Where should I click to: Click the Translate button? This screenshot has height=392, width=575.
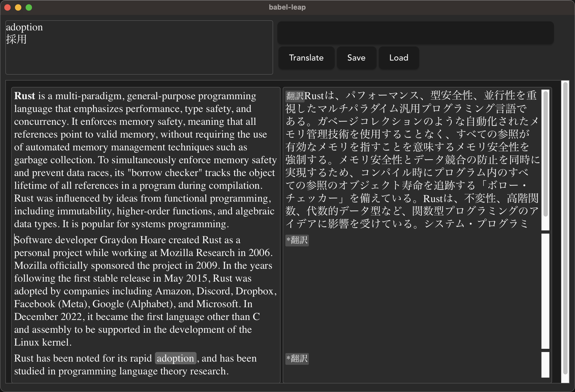click(x=306, y=58)
